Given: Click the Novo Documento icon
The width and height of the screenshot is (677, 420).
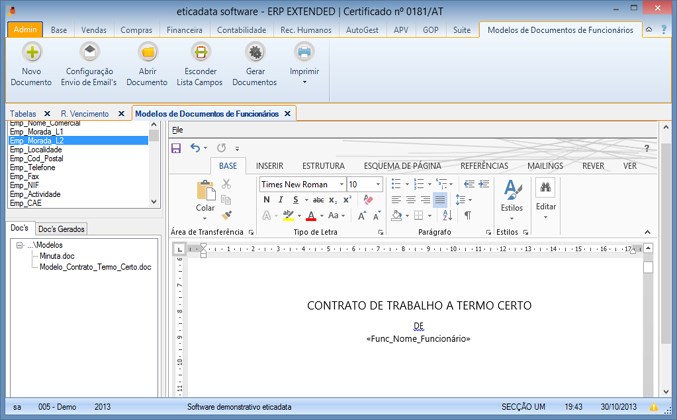Looking at the screenshot, I should 32,54.
